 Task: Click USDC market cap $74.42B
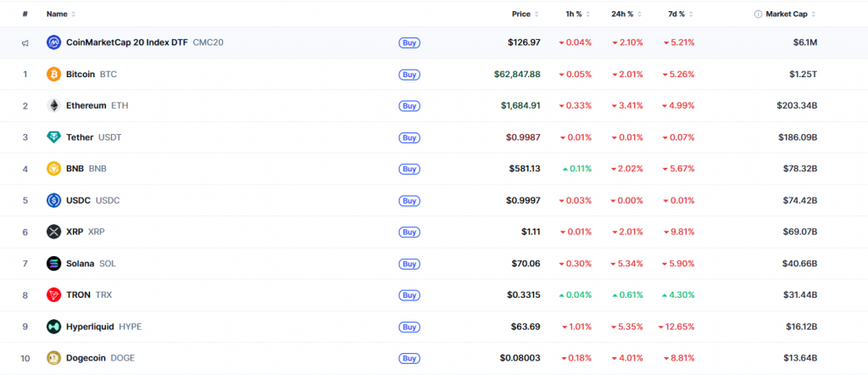(799, 200)
